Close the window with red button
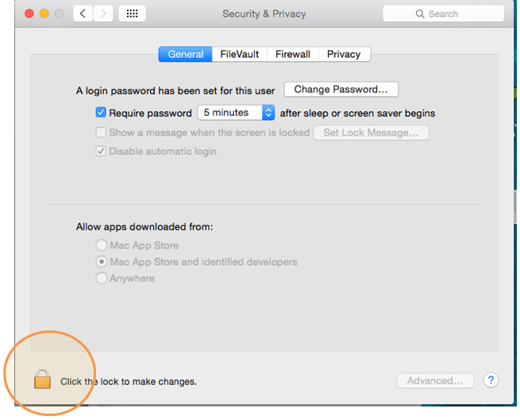 coord(29,13)
